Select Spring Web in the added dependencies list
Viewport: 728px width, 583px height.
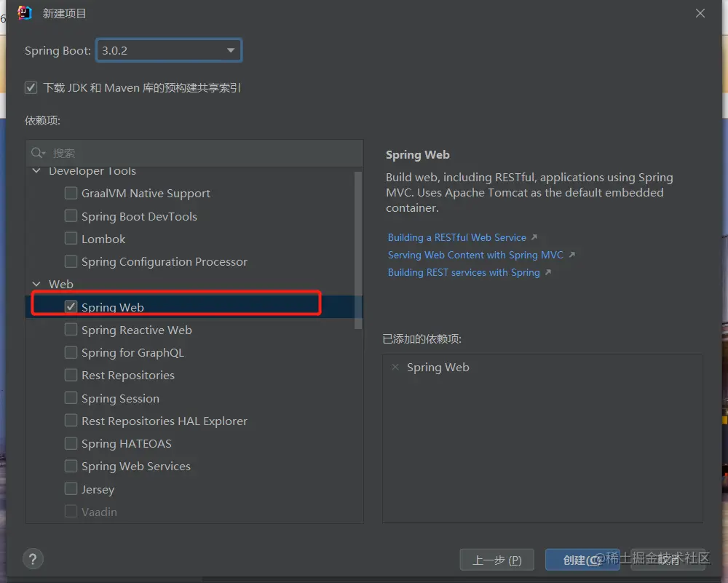point(438,367)
